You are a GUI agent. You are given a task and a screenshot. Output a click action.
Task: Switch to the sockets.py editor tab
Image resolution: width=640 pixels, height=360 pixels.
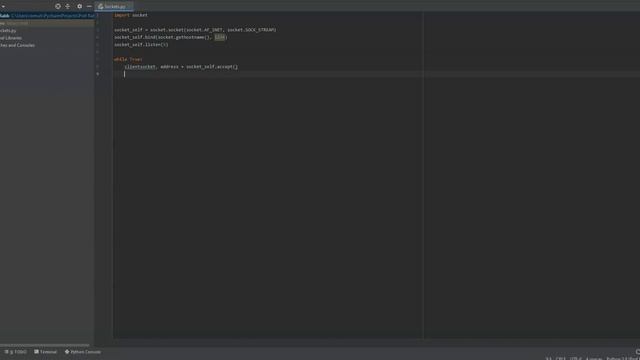(x=114, y=6)
